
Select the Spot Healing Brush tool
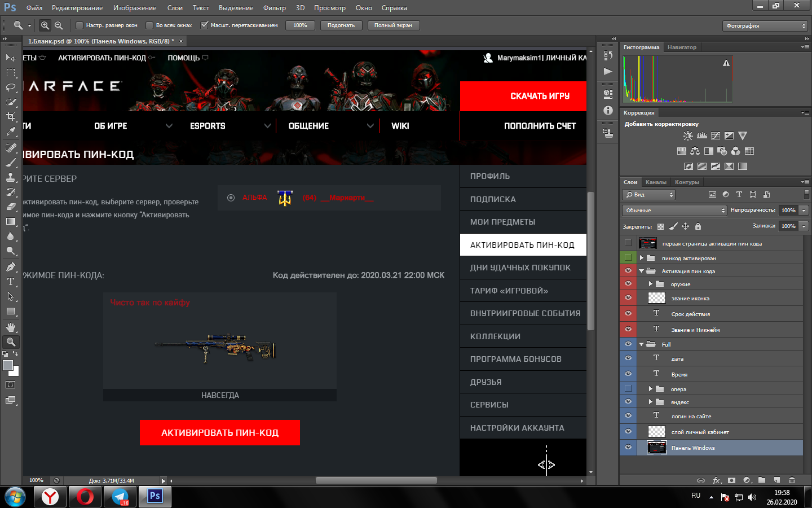click(x=11, y=148)
